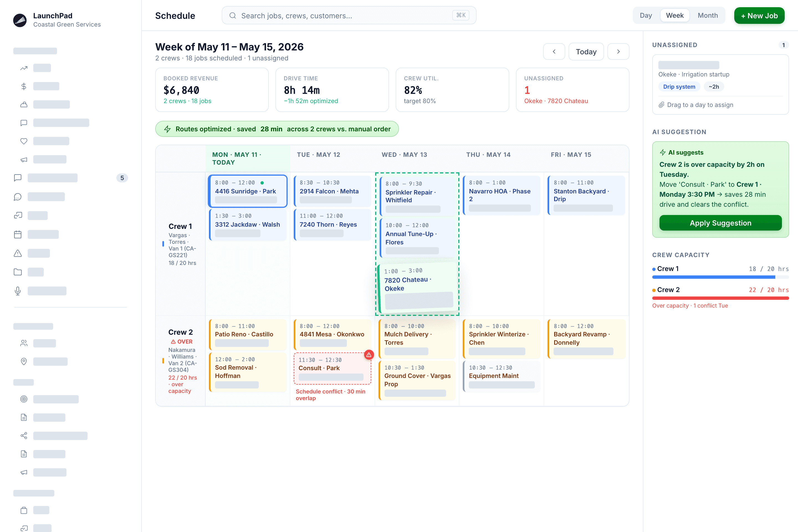Click the microphone icon in sidebar

[x=18, y=291]
